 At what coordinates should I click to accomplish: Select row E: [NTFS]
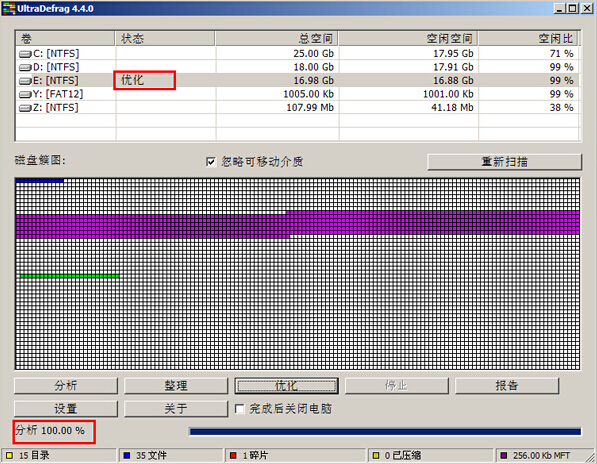click(x=297, y=80)
